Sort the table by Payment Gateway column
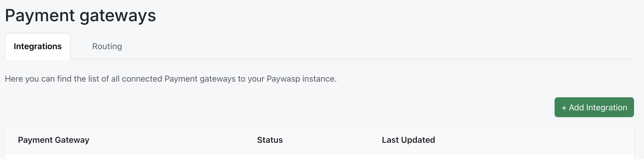The image size is (644, 159). click(x=53, y=140)
